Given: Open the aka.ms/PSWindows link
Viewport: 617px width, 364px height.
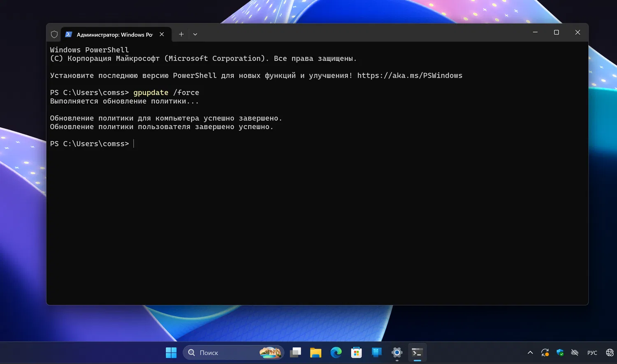Looking at the screenshot, I should pyautogui.click(x=410, y=75).
